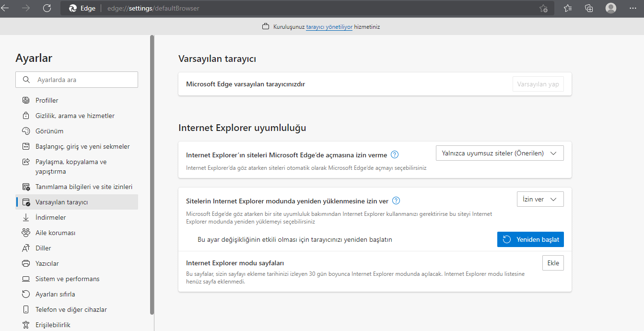Click the printer icon beside Yazıcılar
This screenshot has width=644, height=331.
point(26,263)
